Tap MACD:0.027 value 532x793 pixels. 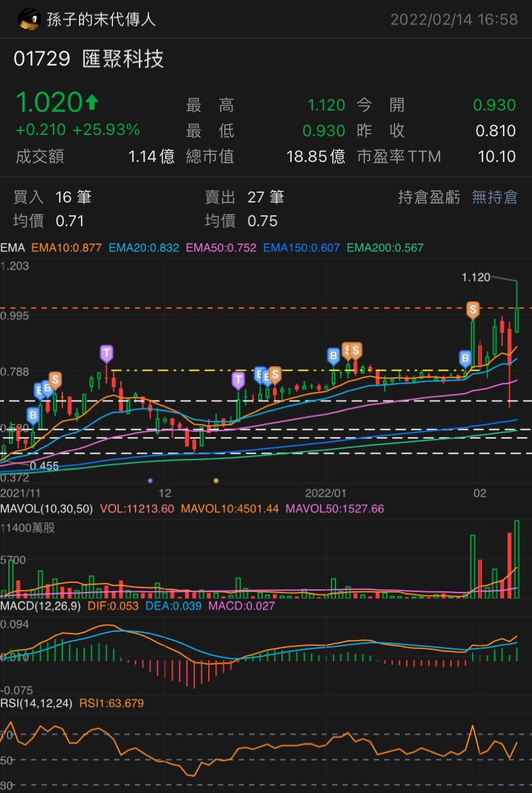pyautogui.click(x=242, y=606)
